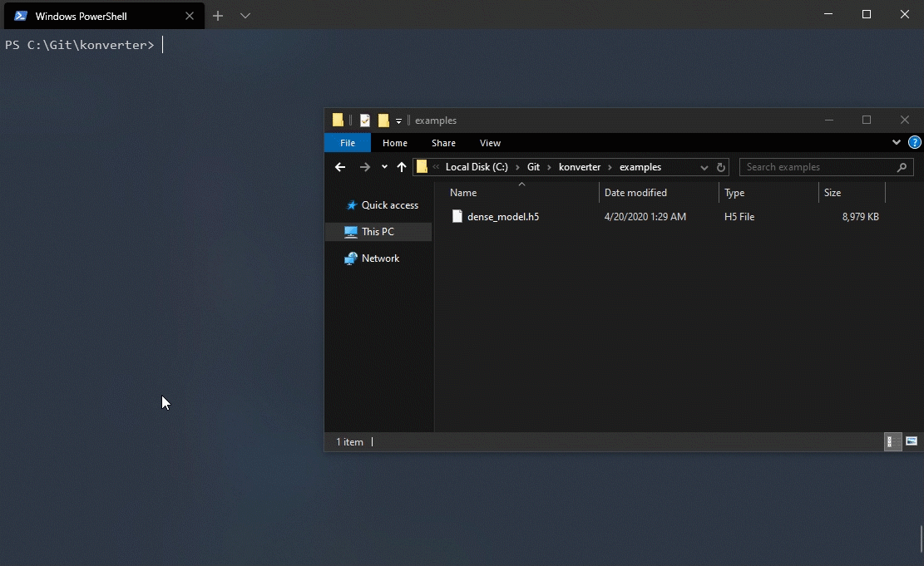Expand the address bar previous locations dropdown

[x=704, y=167]
